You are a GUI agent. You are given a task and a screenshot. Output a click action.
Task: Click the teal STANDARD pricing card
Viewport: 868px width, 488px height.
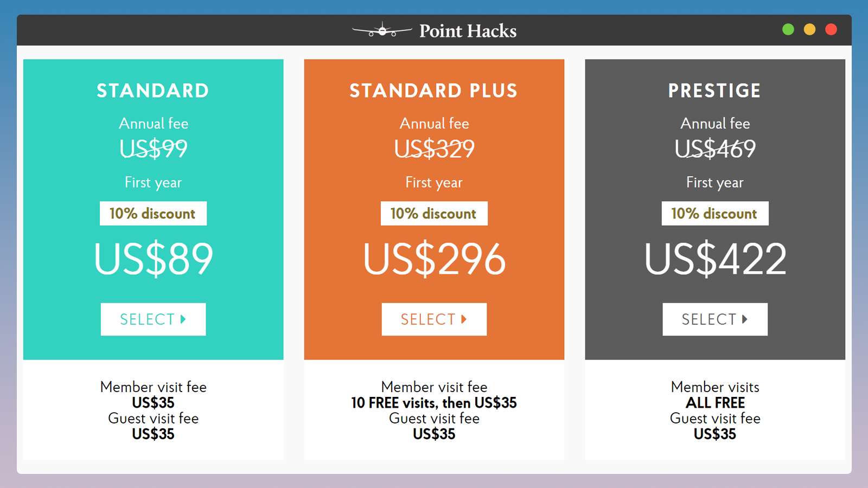click(153, 209)
